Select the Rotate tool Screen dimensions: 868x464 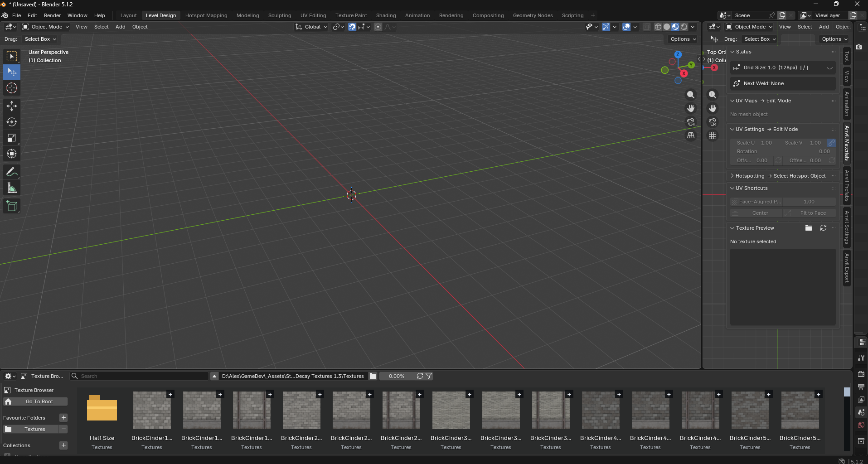point(12,122)
